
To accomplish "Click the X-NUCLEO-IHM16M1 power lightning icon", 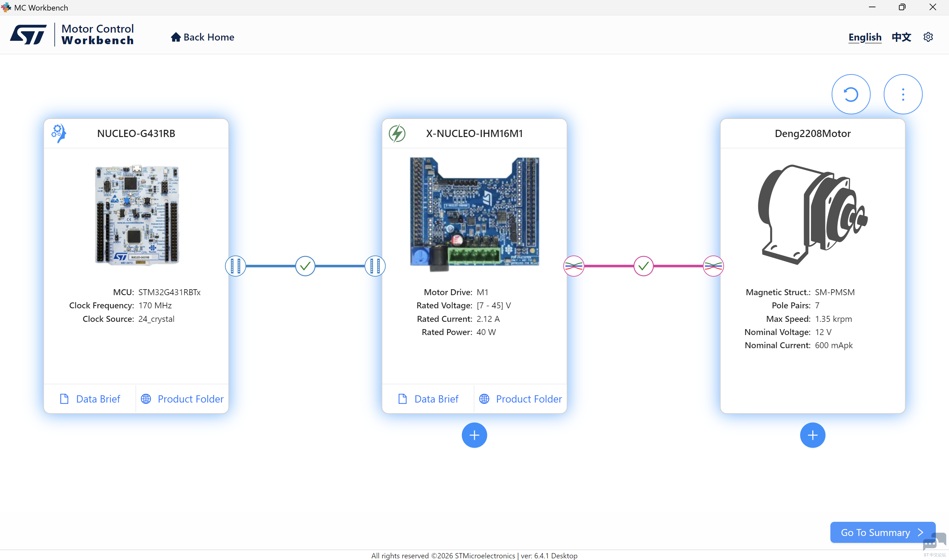I will pyautogui.click(x=397, y=134).
